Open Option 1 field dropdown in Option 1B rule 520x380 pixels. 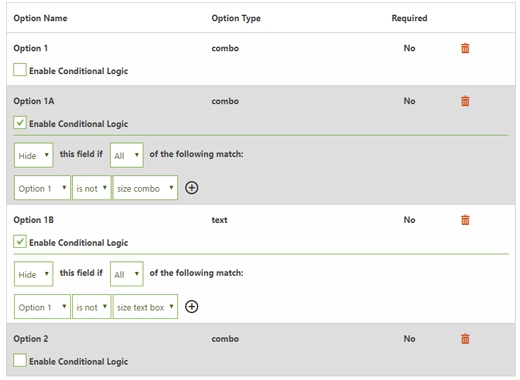pyautogui.click(x=42, y=307)
